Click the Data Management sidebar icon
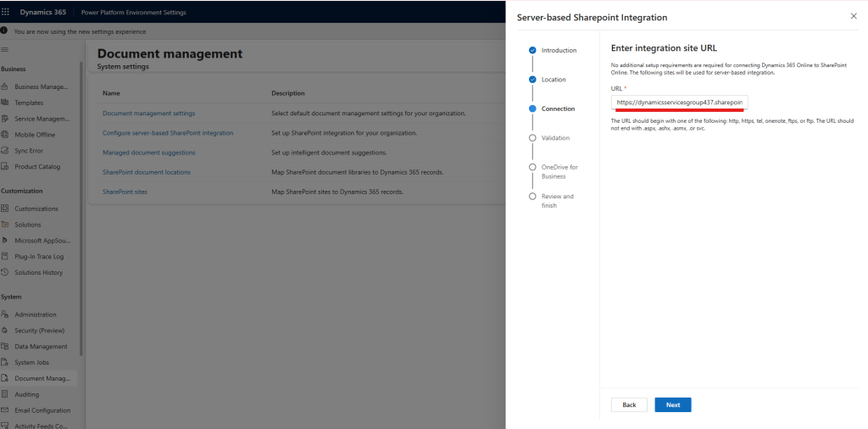The height and width of the screenshot is (429, 868). point(5,347)
